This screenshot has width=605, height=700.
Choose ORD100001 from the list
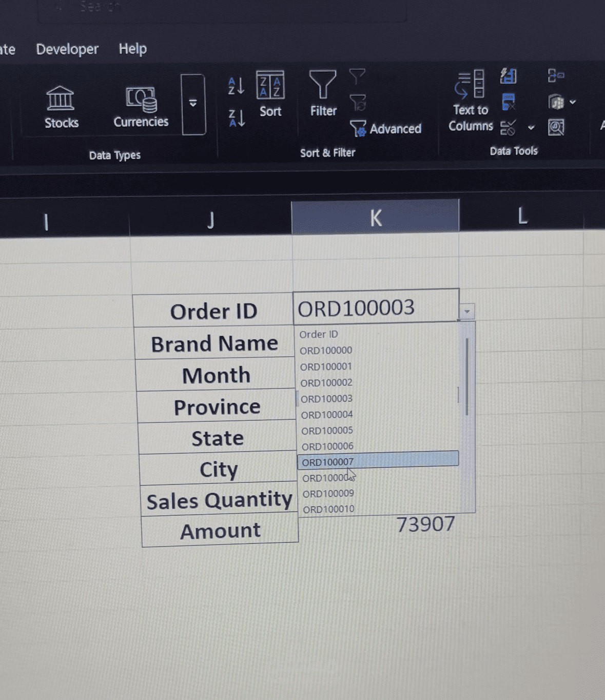(x=326, y=367)
